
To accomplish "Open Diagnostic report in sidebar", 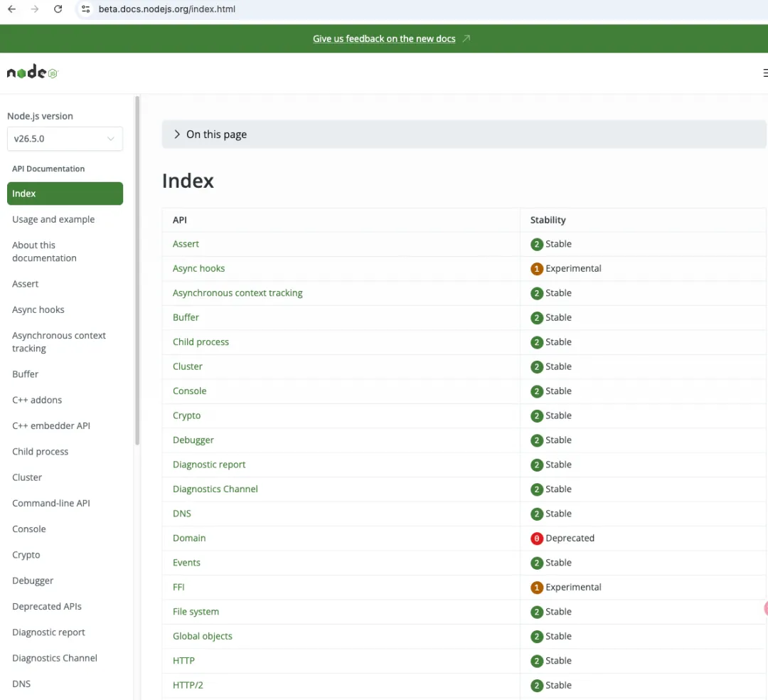I will pyautogui.click(x=48, y=632).
